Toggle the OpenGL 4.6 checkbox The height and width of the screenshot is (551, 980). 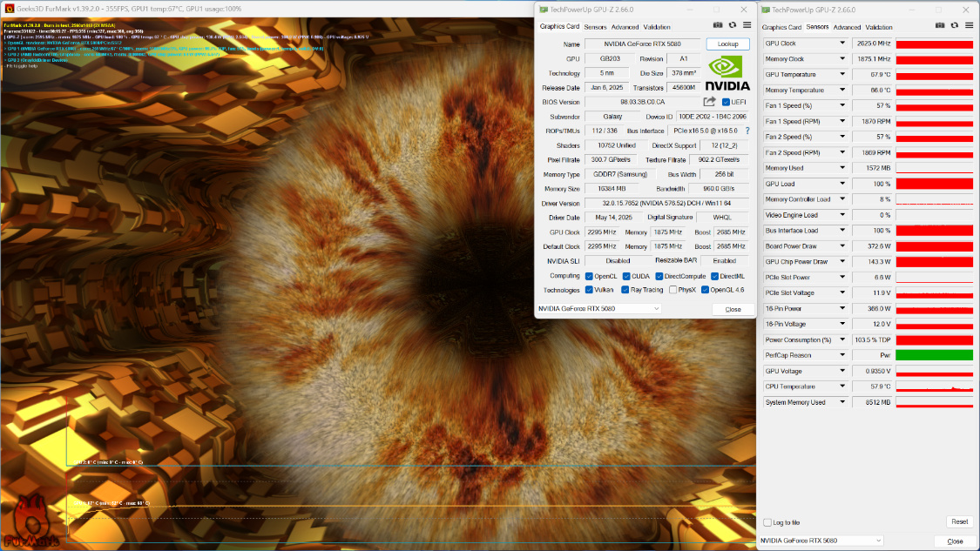[705, 290]
